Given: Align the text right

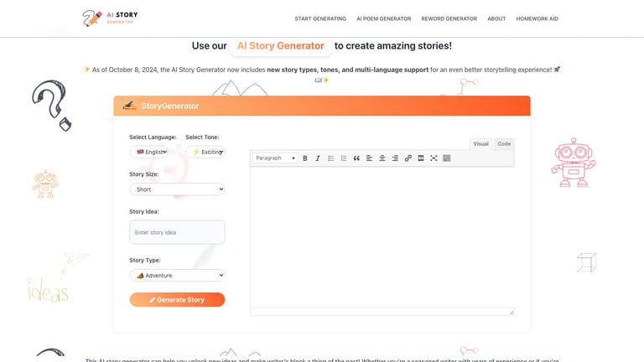Looking at the screenshot, I should pos(395,158).
